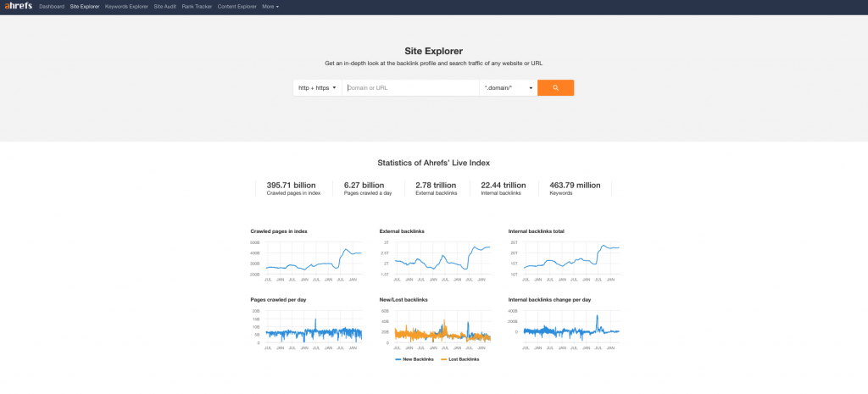Select Site Explorer in top navigation
The width and height of the screenshot is (868, 394).
tap(85, 7)
